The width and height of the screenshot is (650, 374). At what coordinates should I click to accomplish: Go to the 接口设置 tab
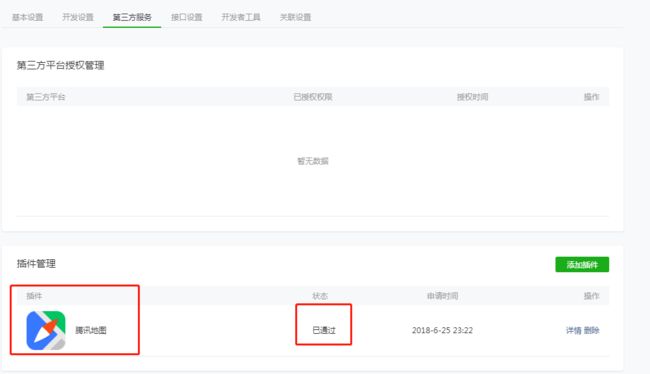click(x=187, y=17)
